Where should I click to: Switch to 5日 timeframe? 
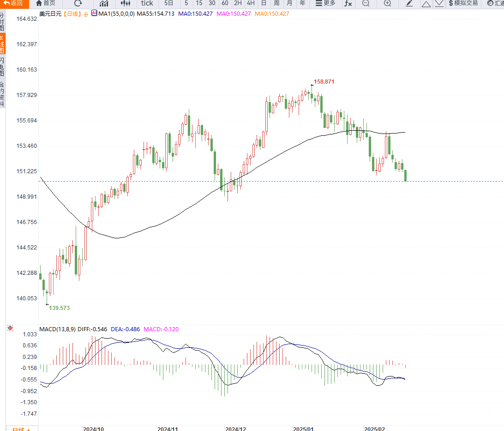tap(168, 3)
